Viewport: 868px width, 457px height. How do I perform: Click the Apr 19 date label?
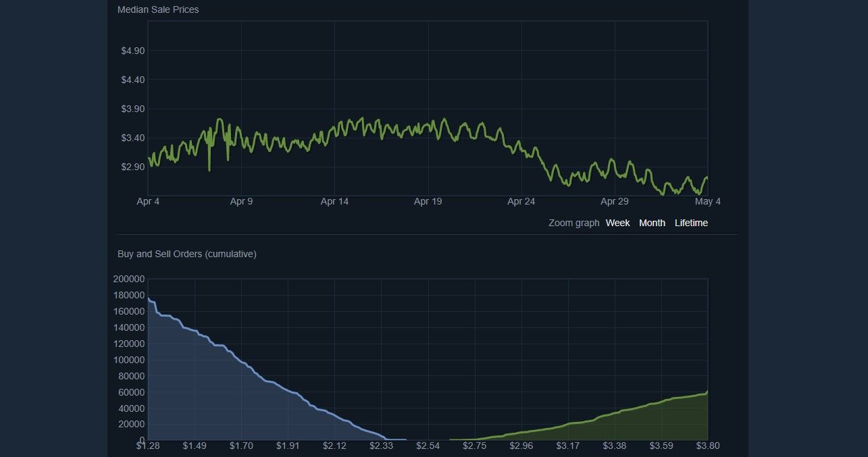click(x=428, y=201)
